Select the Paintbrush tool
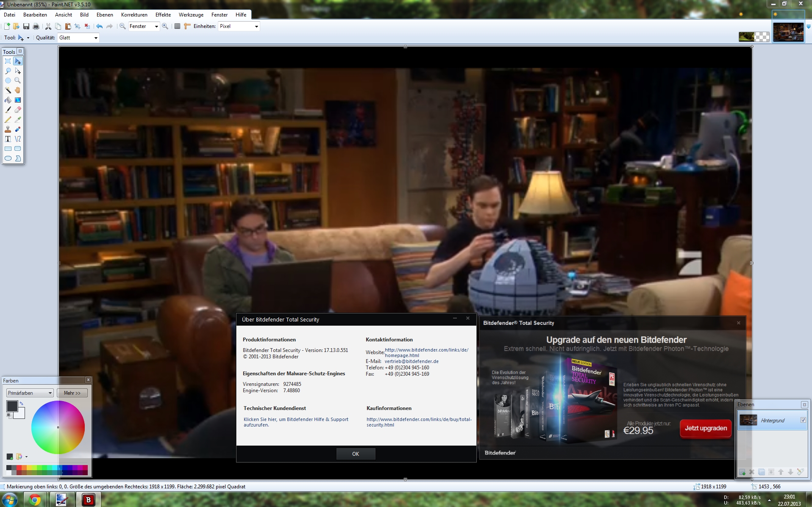The image size is (812, 507). pyautogui.click(x=8, y=110)
